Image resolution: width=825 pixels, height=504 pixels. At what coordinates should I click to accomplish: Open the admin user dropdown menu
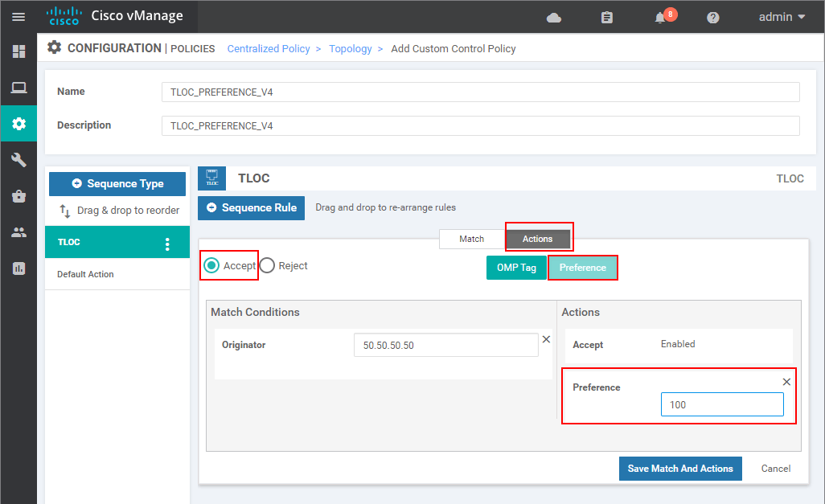777,16
